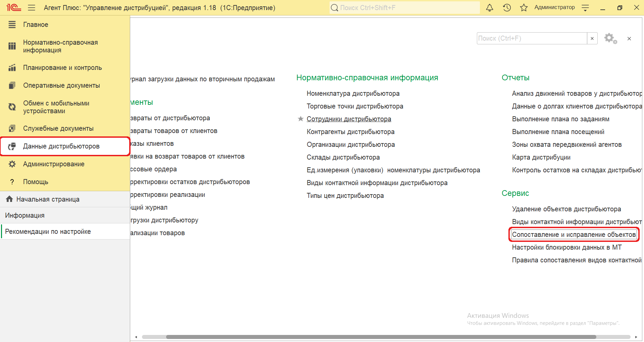Viewport: 644px width, 342px height.
Task: Open Номенклатура дистрибьютора
Action: click(x=353, y=93)
